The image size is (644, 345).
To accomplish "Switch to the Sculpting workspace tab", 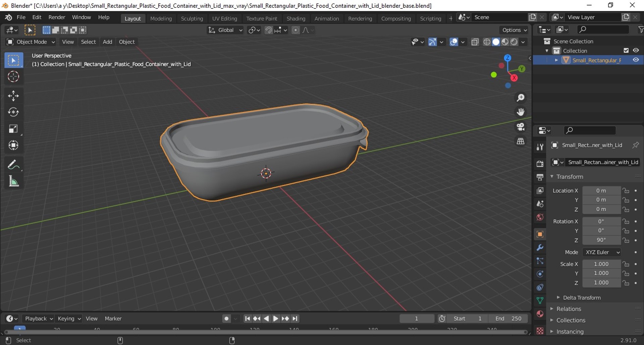I will pos(192,18).
